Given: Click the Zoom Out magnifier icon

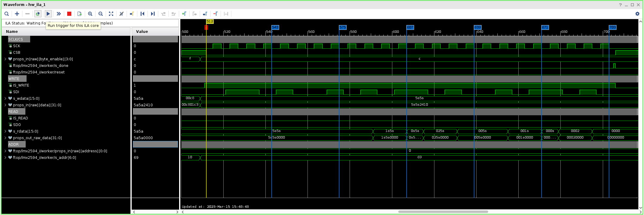Looking at the screenshot, I should click(x=101, y=14).
